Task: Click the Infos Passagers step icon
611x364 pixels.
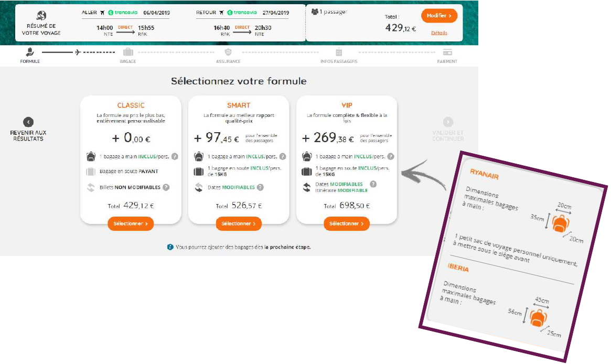Action: (x=339, y=52)
